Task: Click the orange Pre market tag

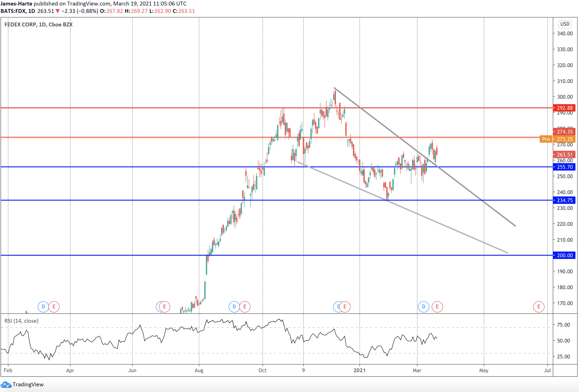Action: pos(546,139)
